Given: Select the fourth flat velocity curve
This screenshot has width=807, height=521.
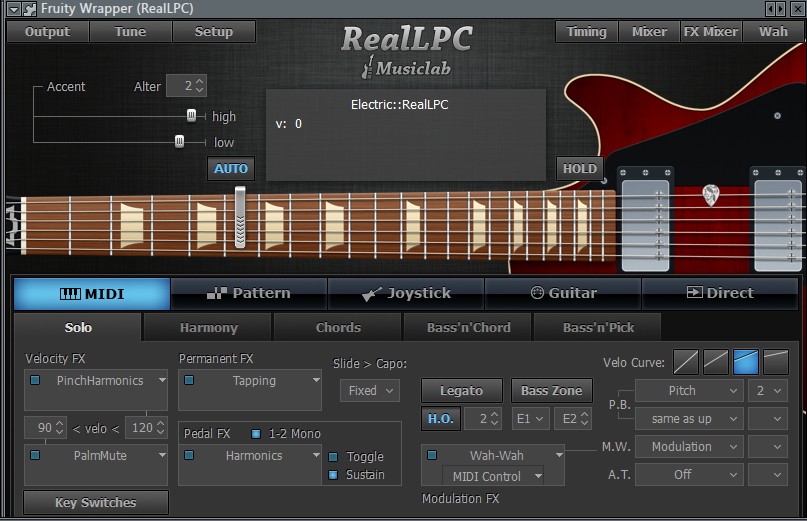Looking at the screenshot, I should tap(776, 362).
